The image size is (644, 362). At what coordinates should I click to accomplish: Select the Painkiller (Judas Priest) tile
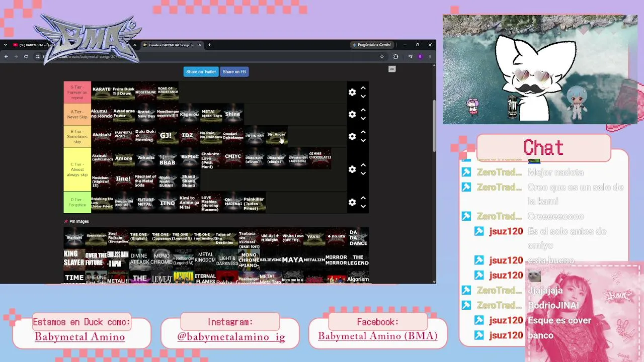[255, 202]
